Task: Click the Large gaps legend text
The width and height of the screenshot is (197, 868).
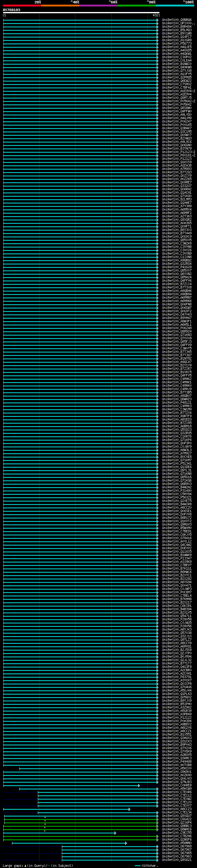Action: pos(38,865)
